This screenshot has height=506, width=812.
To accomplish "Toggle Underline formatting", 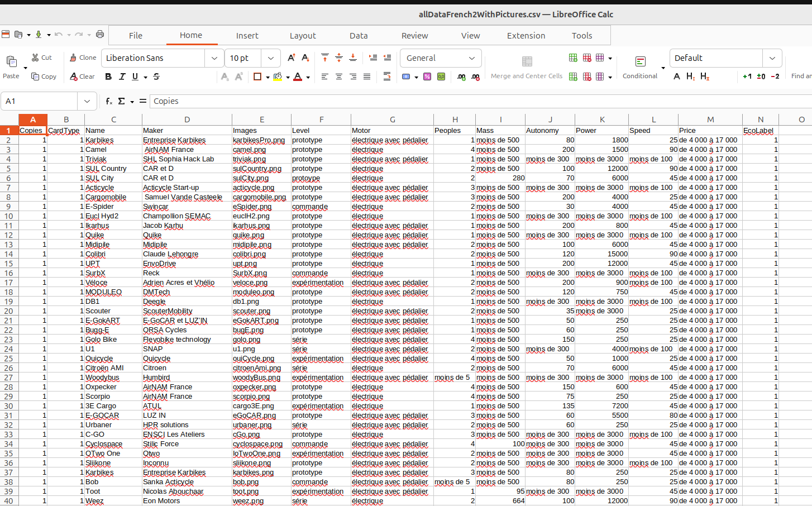I will (x=135, y=77).
